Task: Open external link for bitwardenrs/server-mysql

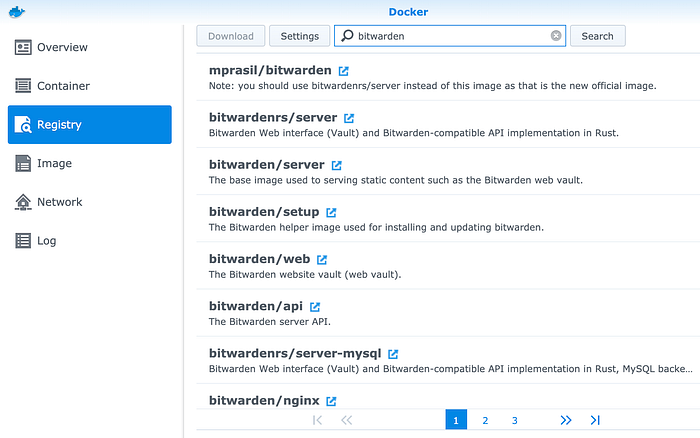Action: (393, 354)
